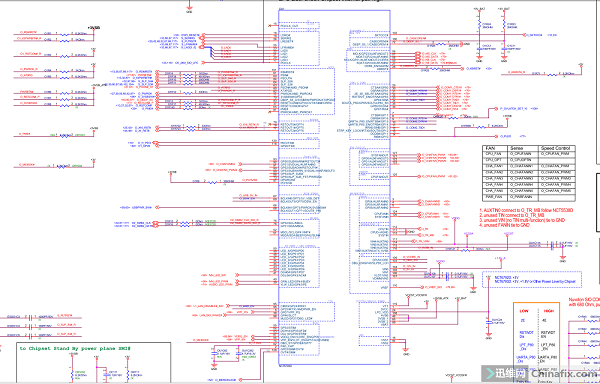
Task: Click the large blue NCT chip outline
Action: [x=334, y=187]
